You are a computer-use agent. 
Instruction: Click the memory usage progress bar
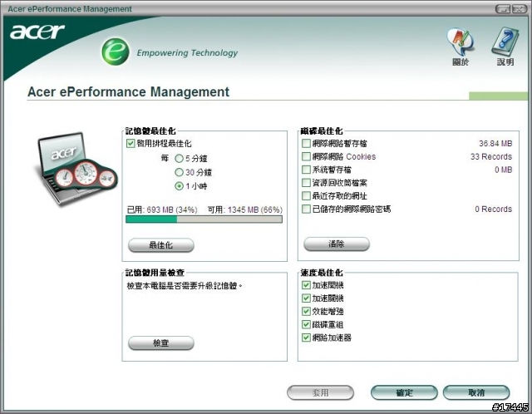(204, 219)
